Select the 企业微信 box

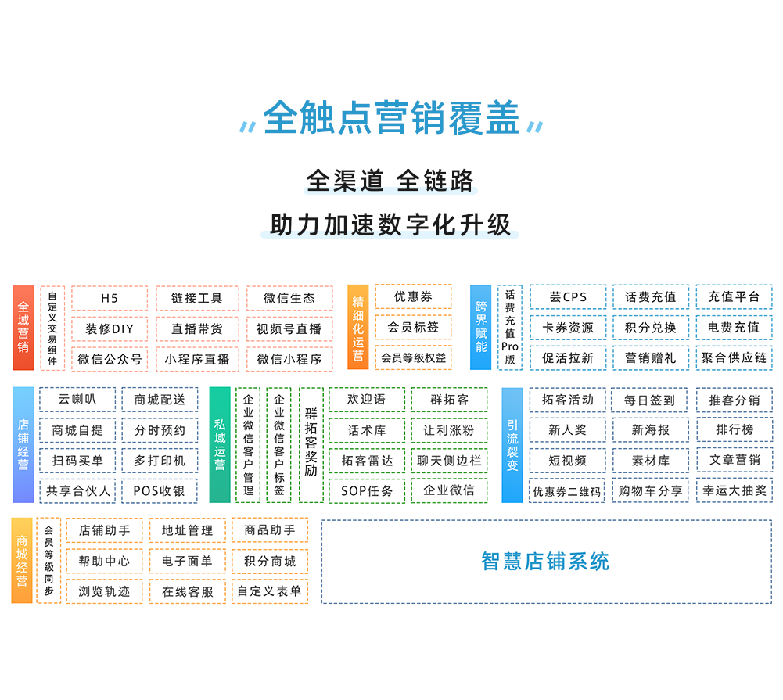point(450,490)
